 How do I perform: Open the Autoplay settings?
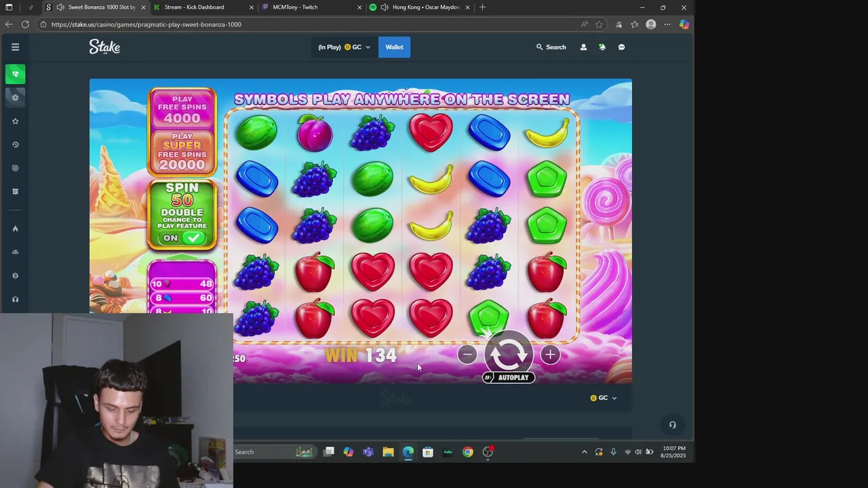click(509, 378)
